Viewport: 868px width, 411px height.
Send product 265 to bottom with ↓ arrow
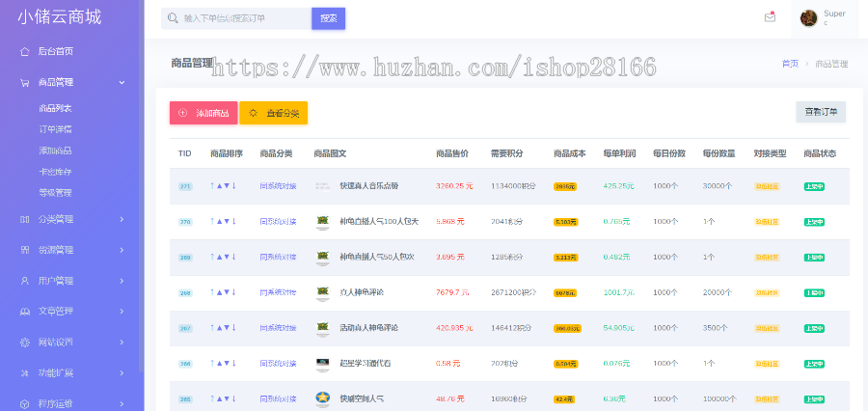233,398
